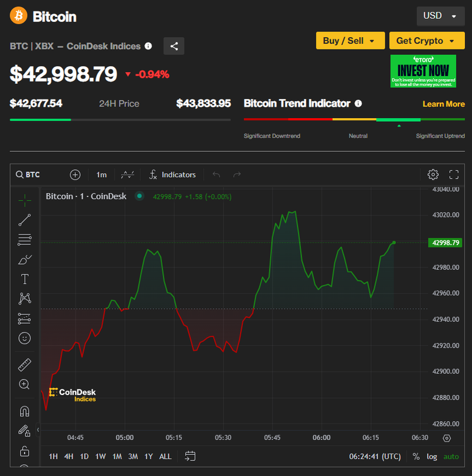Open chart settings gear
This screenshot has width=472, height=476.
[x=433, y=174]
